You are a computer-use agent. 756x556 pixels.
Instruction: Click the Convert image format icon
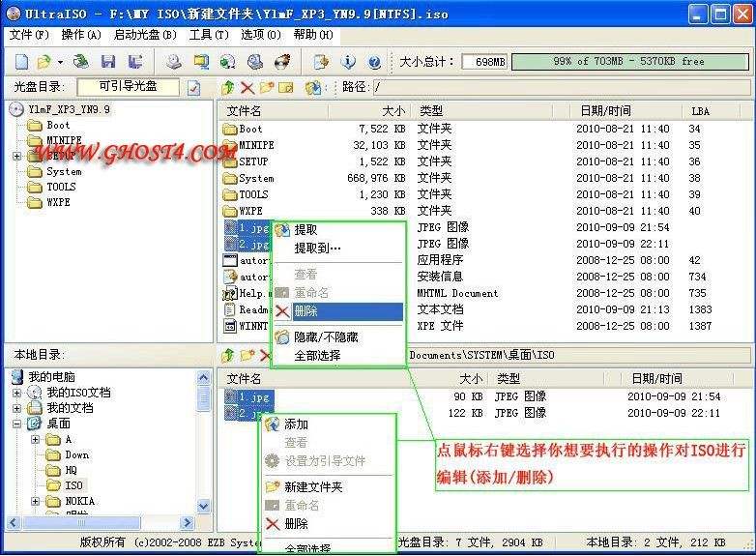[x=227, y=62]
